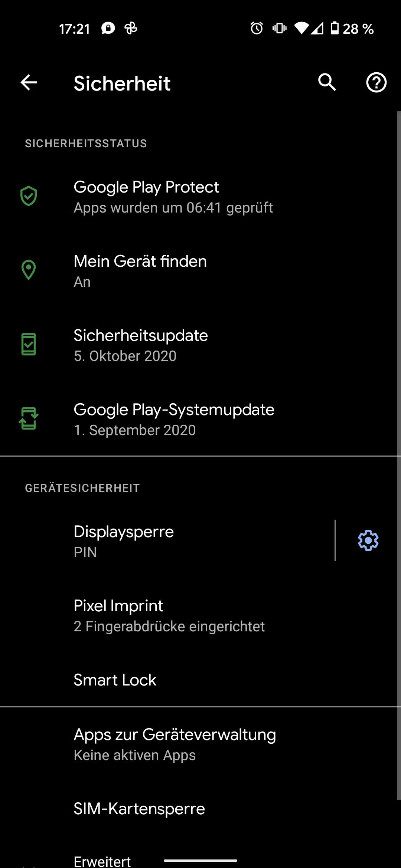401x868 pixels.
Task: Open Google Play-Systemupdate entry
Action: [x=174, y=419]
